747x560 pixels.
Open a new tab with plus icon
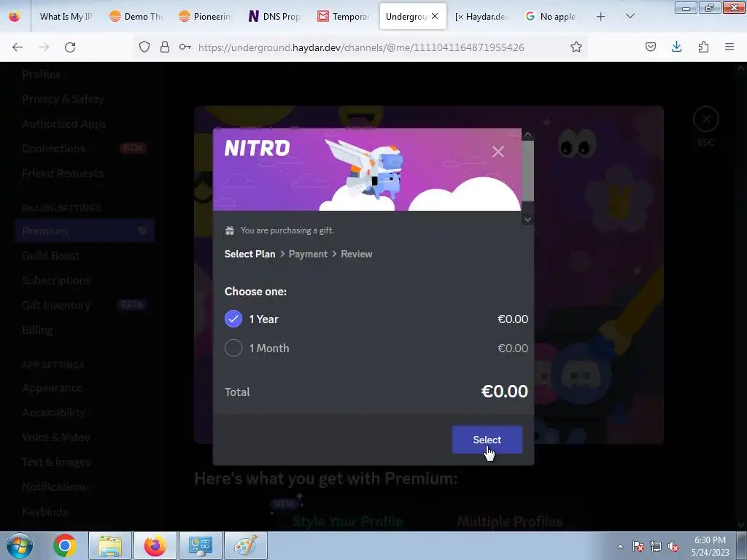pyautogui.click(x=601, y=17)
